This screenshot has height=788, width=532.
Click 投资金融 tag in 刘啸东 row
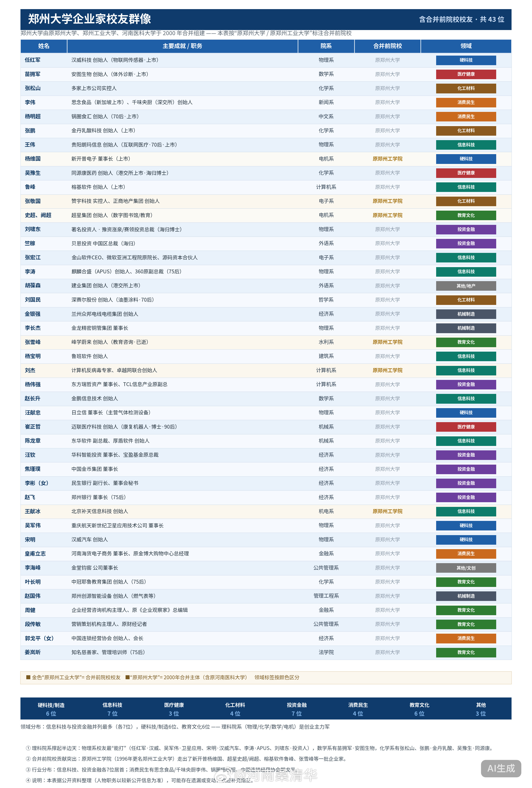click(466, 230)
